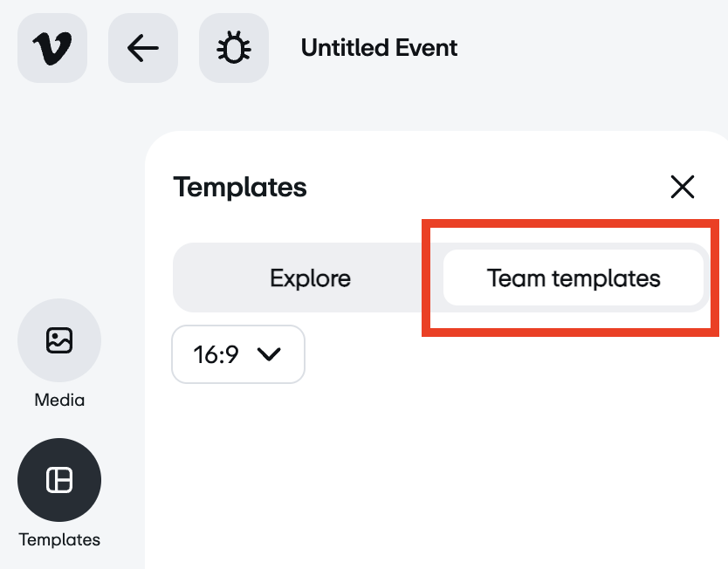Open the Media panel icon in sidebar
Screen dimensions: 728x569
pyautogui.click(x=59, y=340)
